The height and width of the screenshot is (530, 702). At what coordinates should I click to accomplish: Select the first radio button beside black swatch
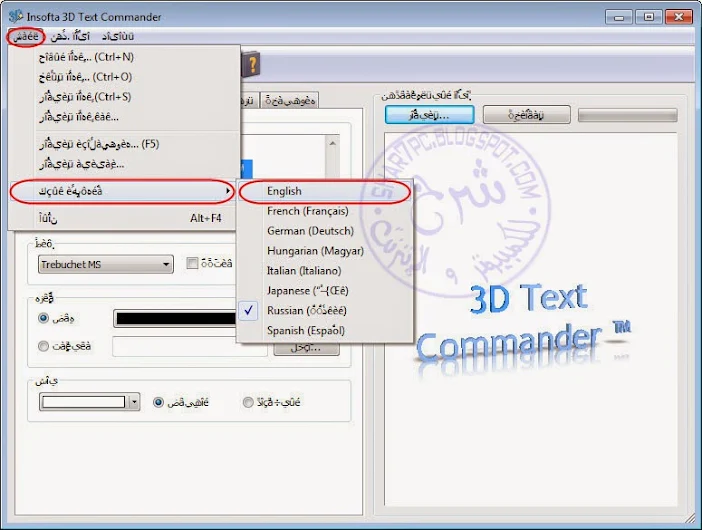43,318
